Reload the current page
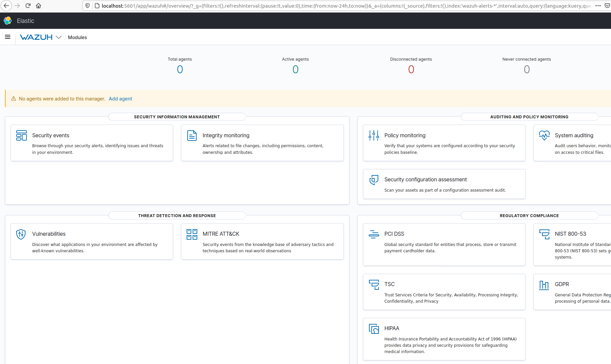The height and width of the screenshot is (364, 611). coord(28,6)
